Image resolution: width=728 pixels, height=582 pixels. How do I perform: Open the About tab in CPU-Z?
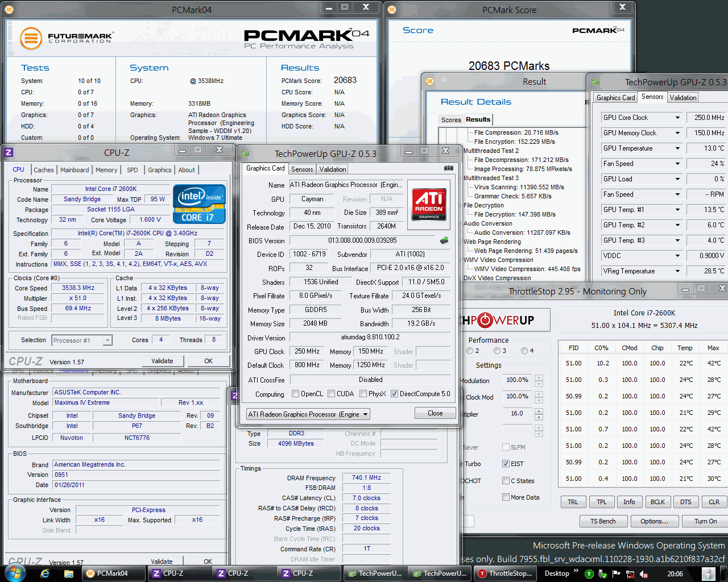tap(187, 170)
